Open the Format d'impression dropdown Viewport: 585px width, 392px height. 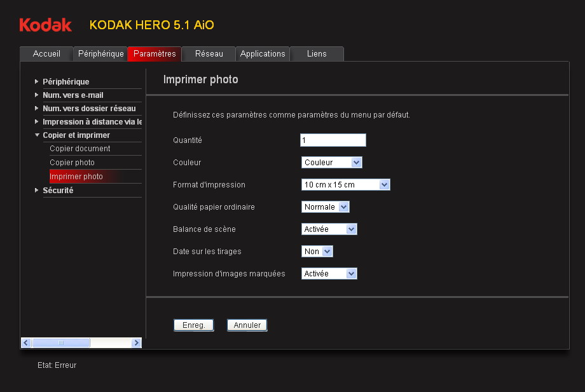(x=345, y=185)
